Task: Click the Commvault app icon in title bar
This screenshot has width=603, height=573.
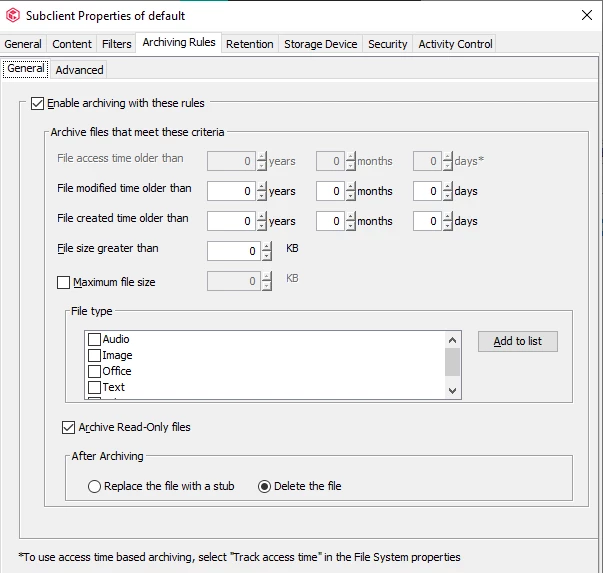Action: click(13, 15)
